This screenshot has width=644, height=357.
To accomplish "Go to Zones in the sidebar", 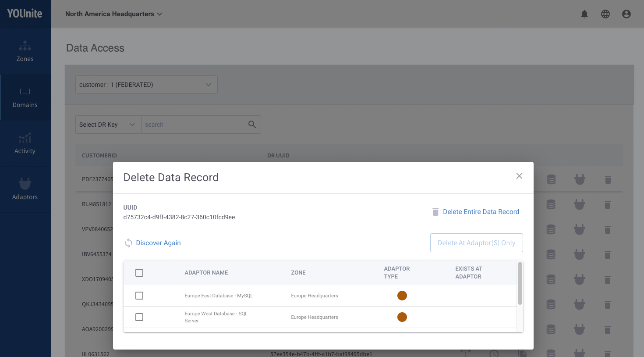I will (25, 52).
